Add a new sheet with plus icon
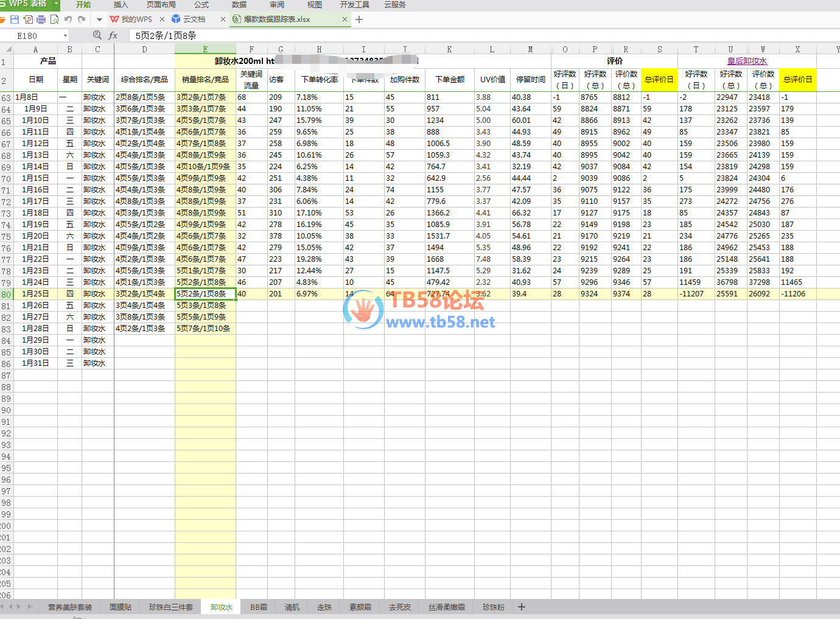The height and width of the screenshot is (619, 840). [522, 607]
